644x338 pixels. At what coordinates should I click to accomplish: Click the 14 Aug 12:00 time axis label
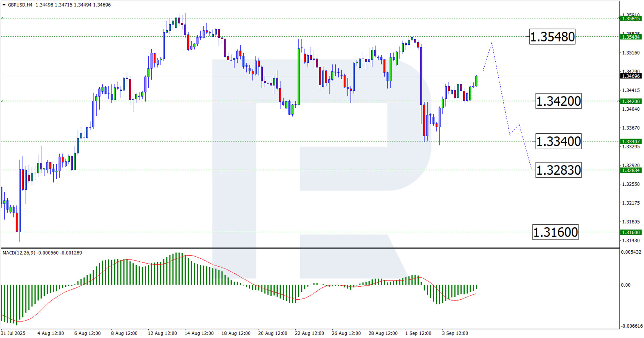tap(199, 333)
